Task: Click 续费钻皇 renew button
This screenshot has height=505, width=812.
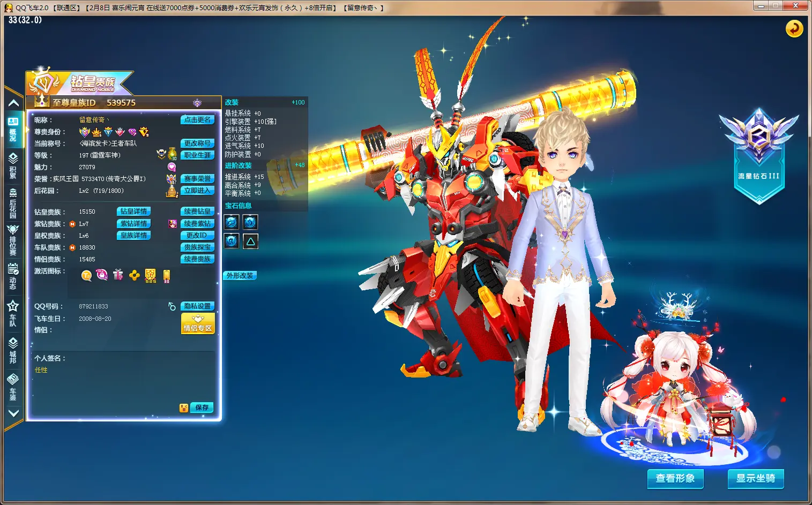Action: [197, 212]
